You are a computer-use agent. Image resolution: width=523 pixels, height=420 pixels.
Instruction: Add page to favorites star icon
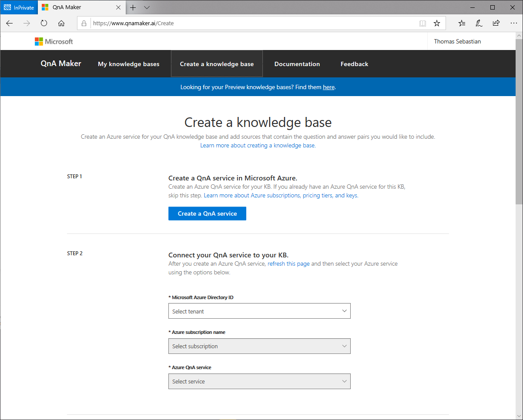(437, 23)
